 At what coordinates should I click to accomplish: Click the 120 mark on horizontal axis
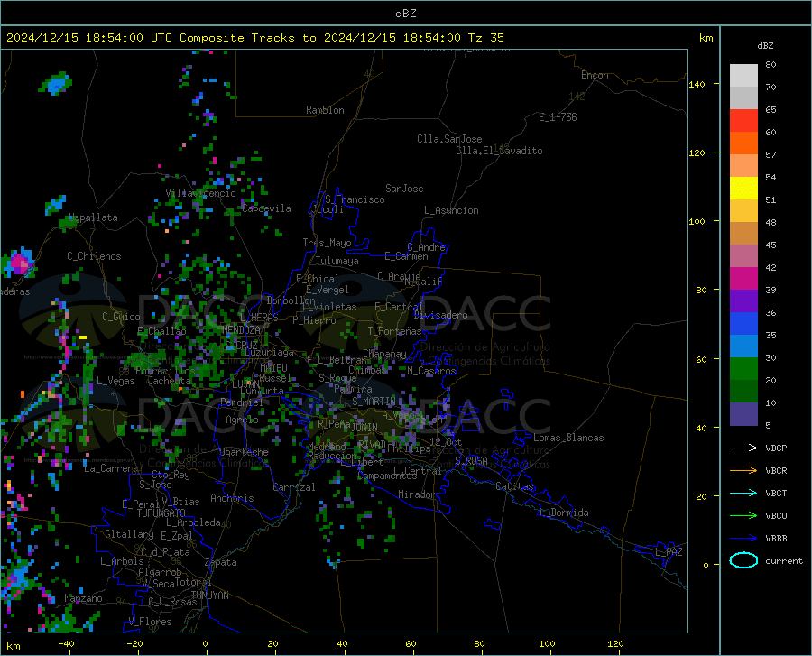615,643
